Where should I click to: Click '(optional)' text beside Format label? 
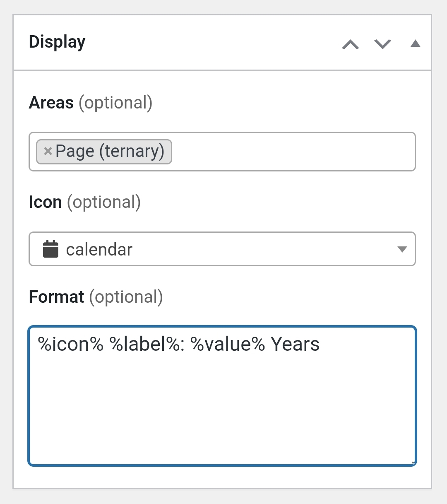126,297
